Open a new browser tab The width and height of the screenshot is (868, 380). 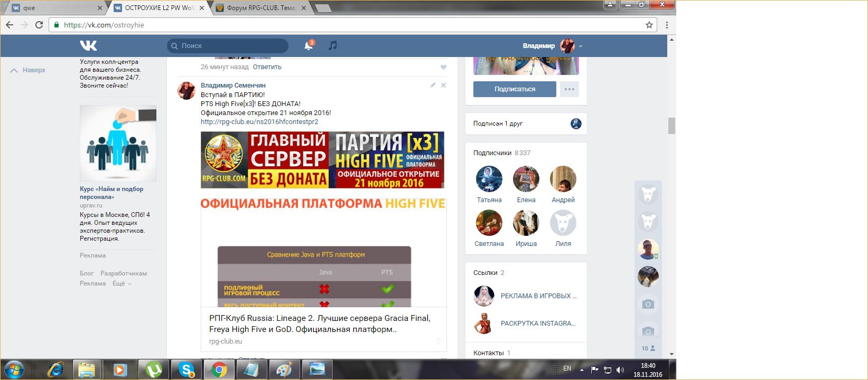[x=323, y=8]
